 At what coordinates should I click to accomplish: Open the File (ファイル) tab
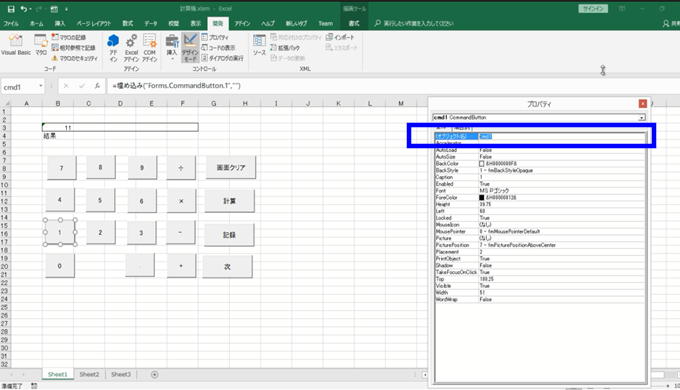pos(11,23)
